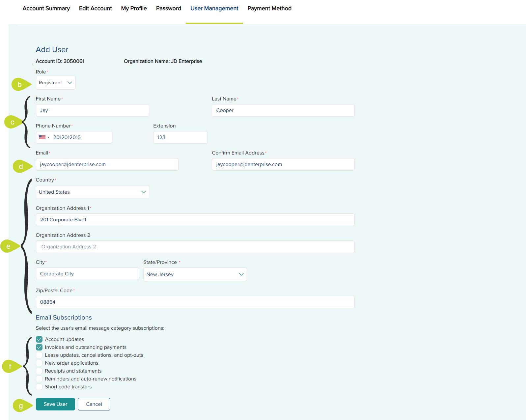This screenshot has width=526, height=420.
Task: Focus the Extension input field
Action: click(180, 137)
